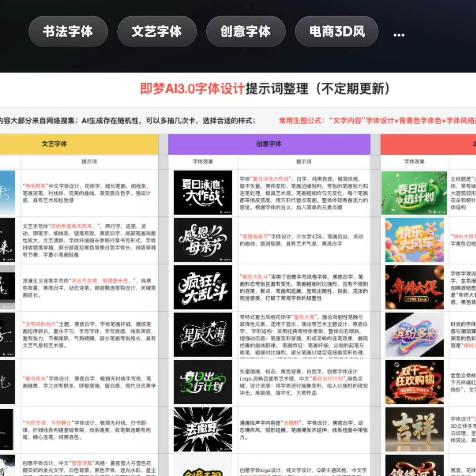Click the green 3D 春日出逃计划 image
This screenshot has height=476, width=476.
(414, 193)
